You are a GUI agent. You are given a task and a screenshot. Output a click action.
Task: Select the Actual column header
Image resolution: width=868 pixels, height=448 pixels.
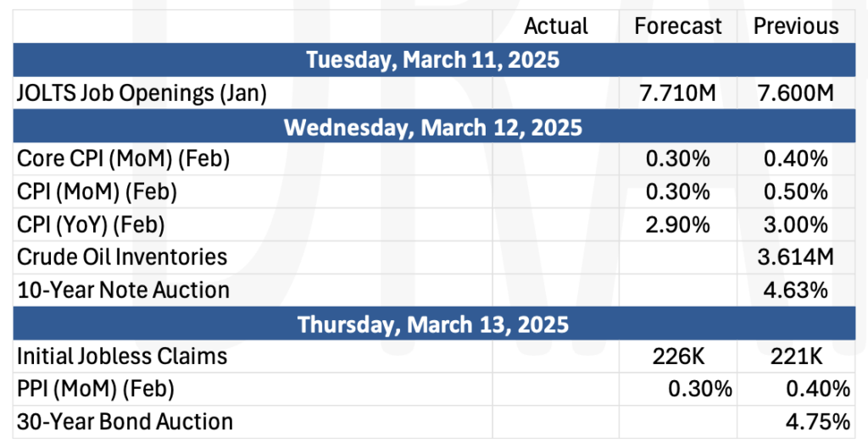point(556,26)
